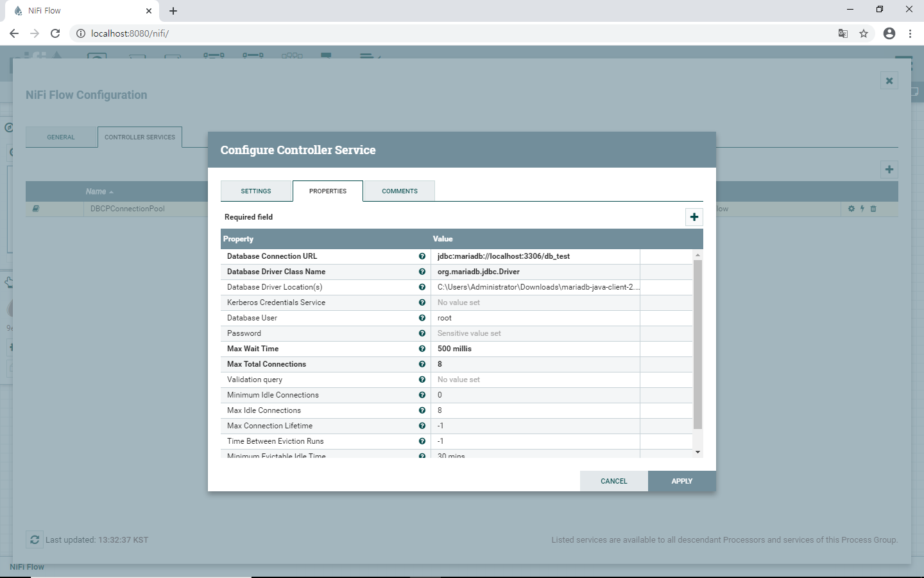Show help for Time Between Eviction Runs
The height and width of the screenshot is (578, 924).
(422, 441)
